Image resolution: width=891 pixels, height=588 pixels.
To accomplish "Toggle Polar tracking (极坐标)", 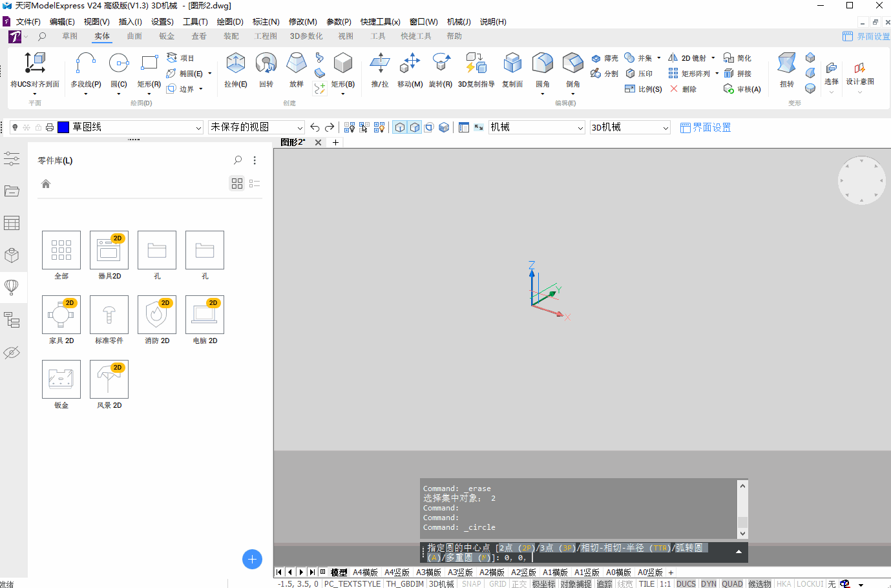I will point(543,583).
